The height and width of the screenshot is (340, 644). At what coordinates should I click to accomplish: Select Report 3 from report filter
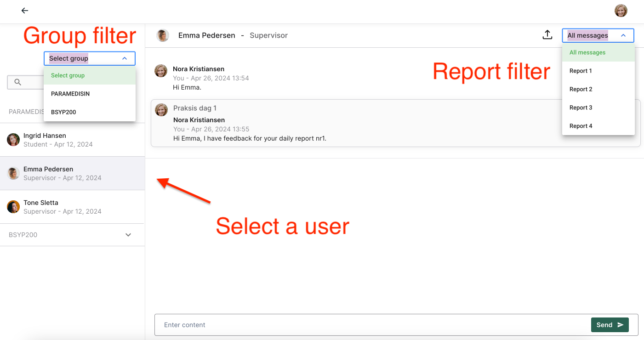[581, 108]
